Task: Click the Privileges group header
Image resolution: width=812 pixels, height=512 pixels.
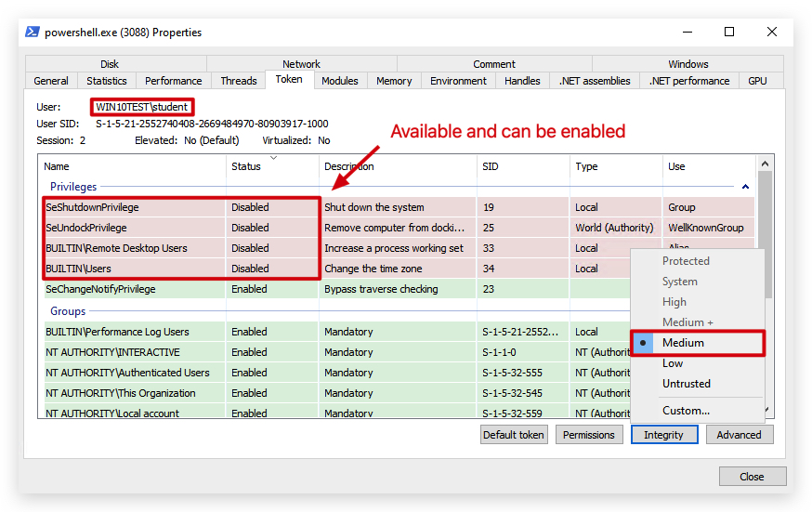Action: [73, 187]
